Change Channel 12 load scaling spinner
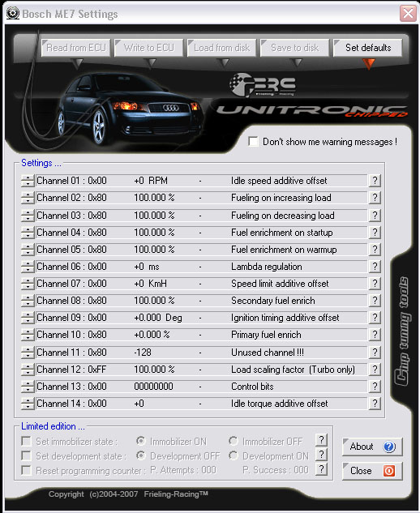The width and height of the screenshot is (420, 513). (x=28, y=370)
